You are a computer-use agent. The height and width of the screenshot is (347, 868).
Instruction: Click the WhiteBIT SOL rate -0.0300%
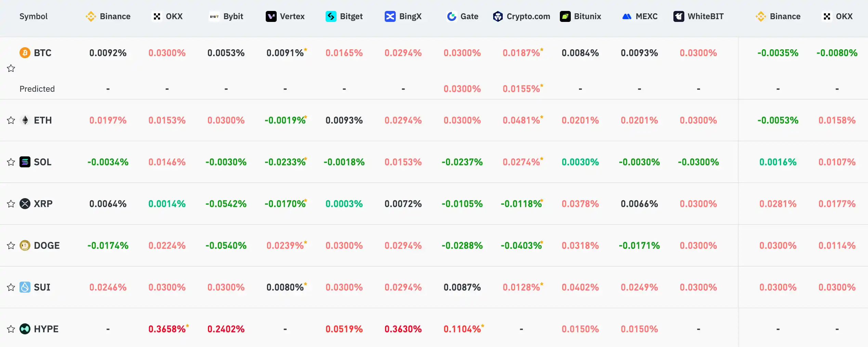(698, 162)
